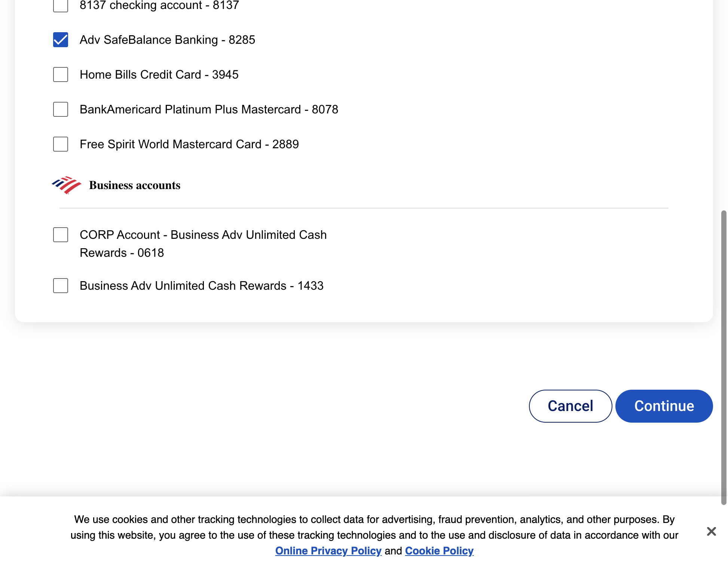Uncheck Adv SafeBalance Banking - 8285

point(61,40)
